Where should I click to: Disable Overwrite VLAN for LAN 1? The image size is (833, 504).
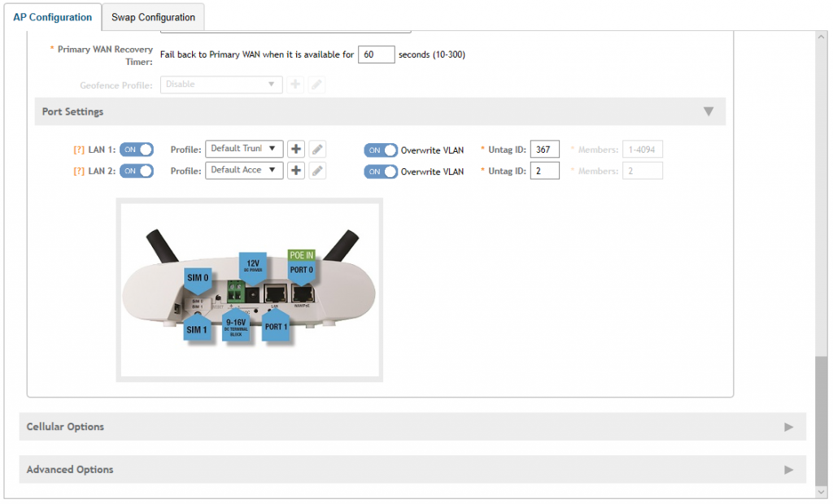pyautogui.click(x=381, y=150)
